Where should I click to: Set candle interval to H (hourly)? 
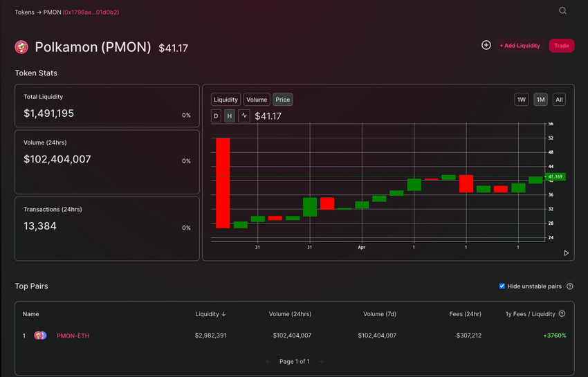point(230,116)
